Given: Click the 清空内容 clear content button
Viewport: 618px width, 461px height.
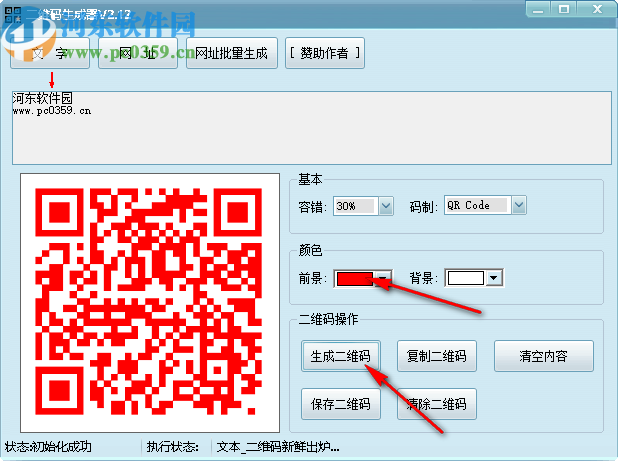Looking at the screenshot, I should [x=544, y=356].
